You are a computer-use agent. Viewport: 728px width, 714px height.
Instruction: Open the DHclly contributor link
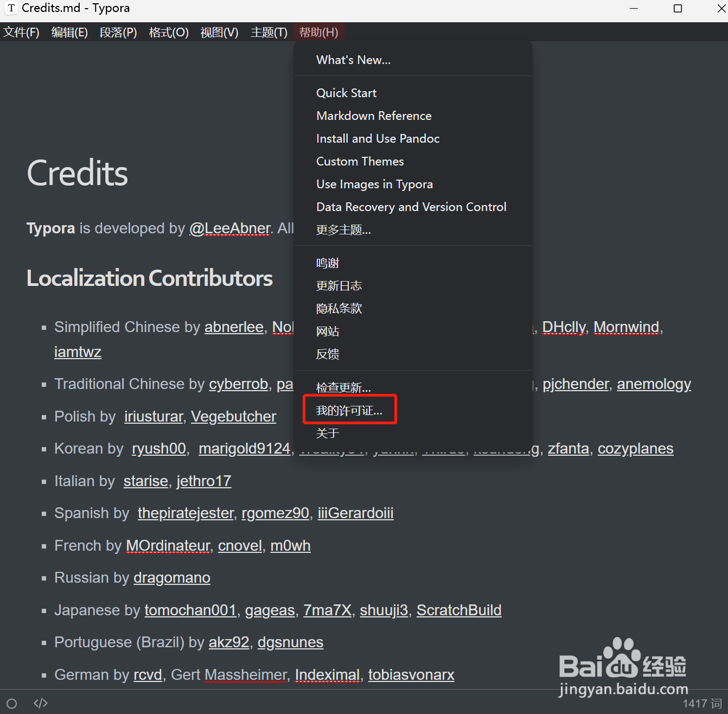[x=564, y=327]
